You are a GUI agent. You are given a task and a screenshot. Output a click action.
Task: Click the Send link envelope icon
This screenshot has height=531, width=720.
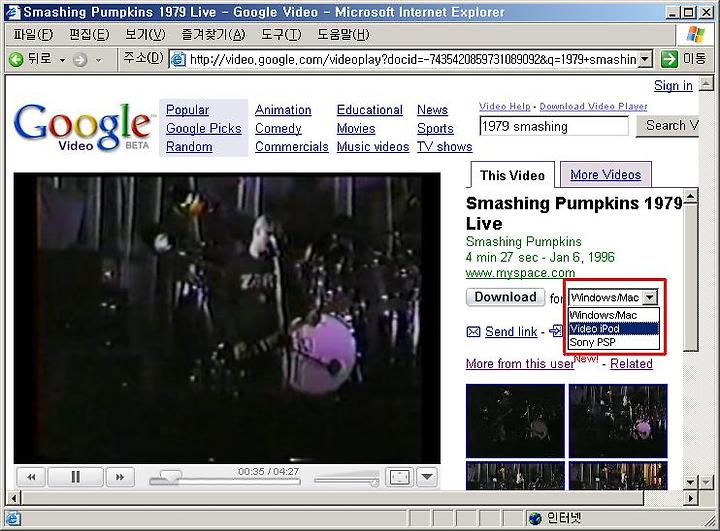pyautogui.click(x=473, y=332)
